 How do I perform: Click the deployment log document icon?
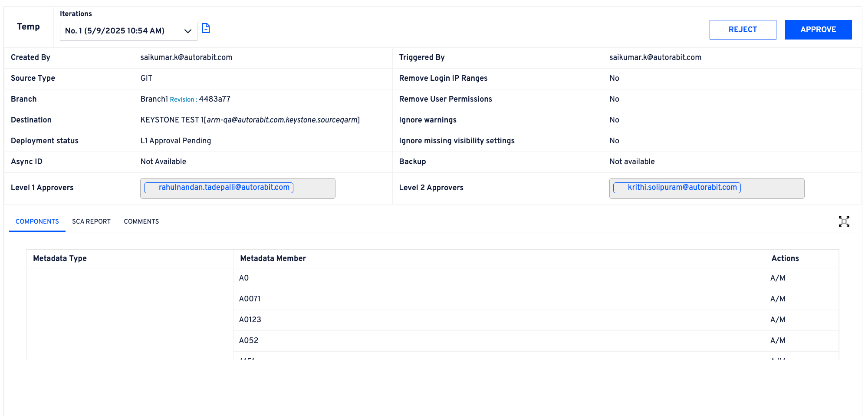click(x=206, y=28)
